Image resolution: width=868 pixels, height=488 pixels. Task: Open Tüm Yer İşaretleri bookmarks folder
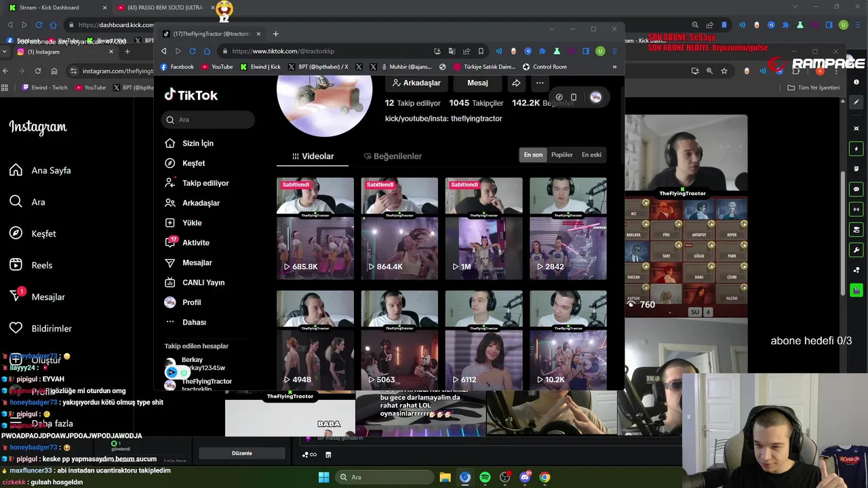tap(813, 87)
